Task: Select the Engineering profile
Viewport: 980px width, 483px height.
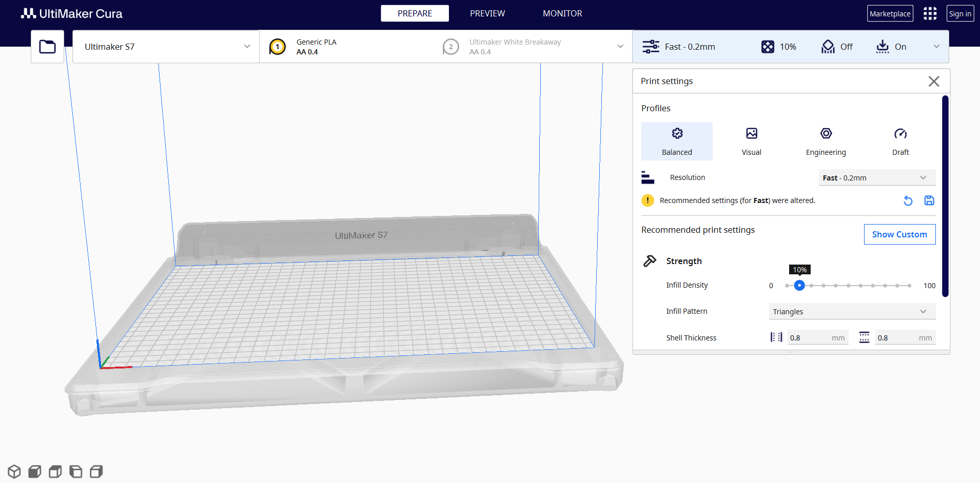Action: coord(826,141)
